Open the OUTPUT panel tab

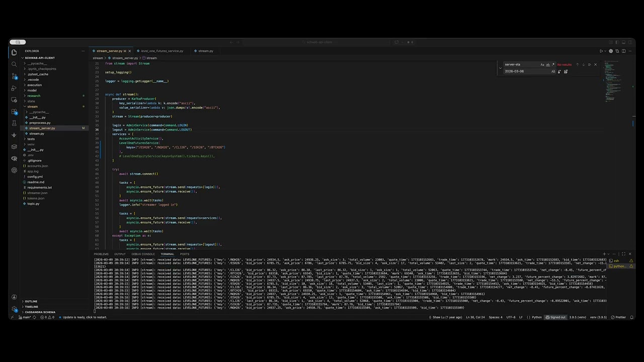point(120,254)
